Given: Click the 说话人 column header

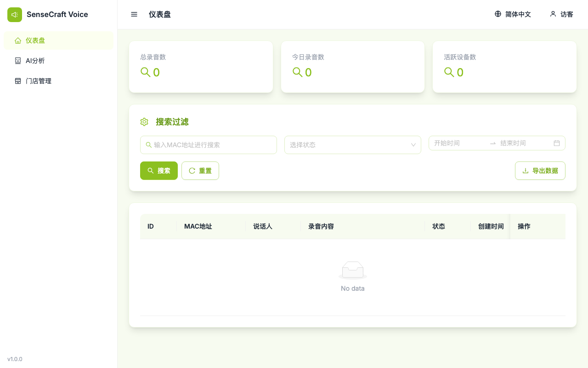Looking at the screenshot, I should click(273, 226).
